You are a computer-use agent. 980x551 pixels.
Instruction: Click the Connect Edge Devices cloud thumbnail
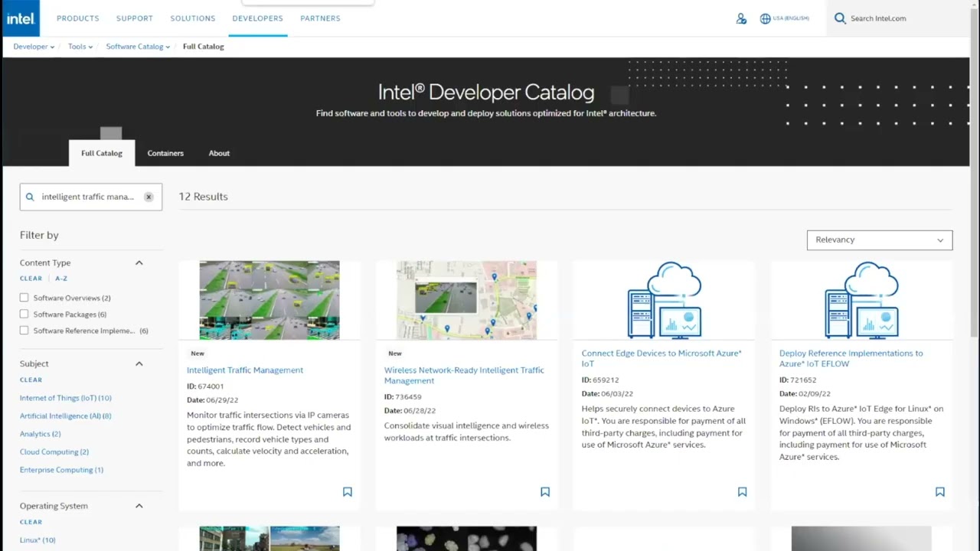click(665, 300)
